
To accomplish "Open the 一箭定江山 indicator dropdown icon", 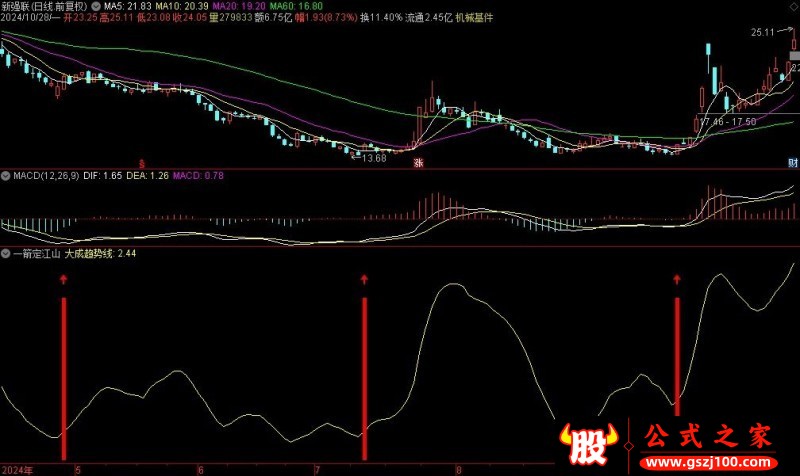I will point(6,254).
